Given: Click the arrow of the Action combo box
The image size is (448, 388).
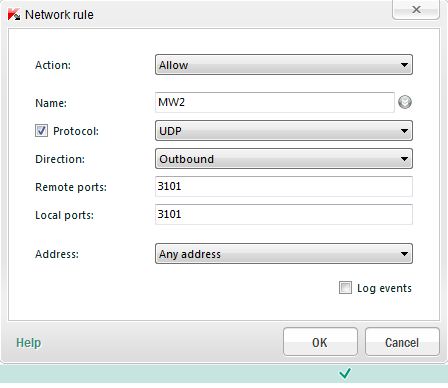Looking at the screenshot, I should point(404,65).
